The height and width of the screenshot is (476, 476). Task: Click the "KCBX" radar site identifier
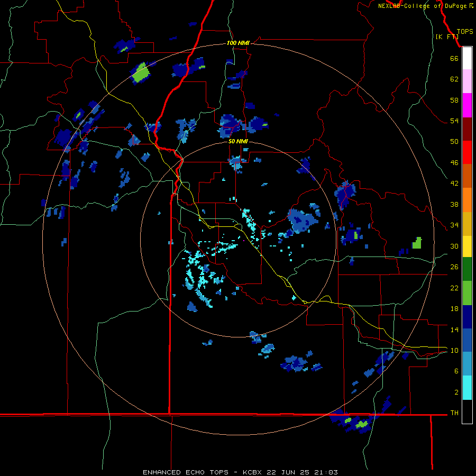tap(252, 472)
